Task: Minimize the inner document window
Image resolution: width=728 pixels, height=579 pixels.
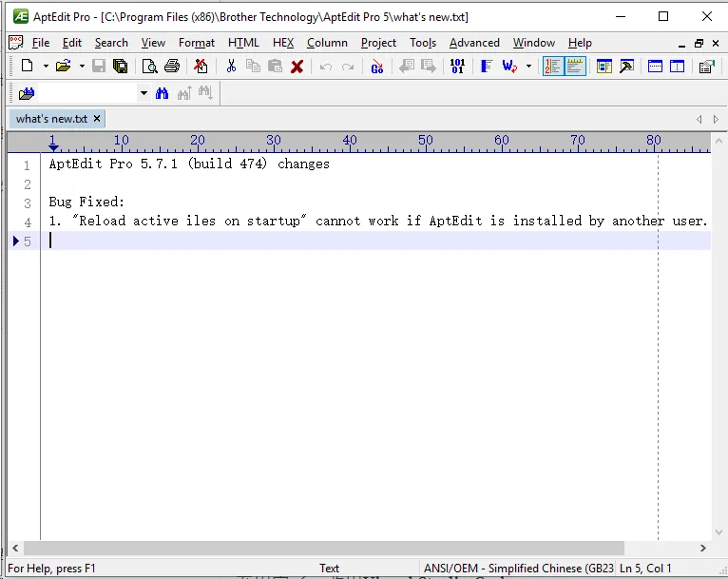Action: pyautogui.click(x=681, y=44)
